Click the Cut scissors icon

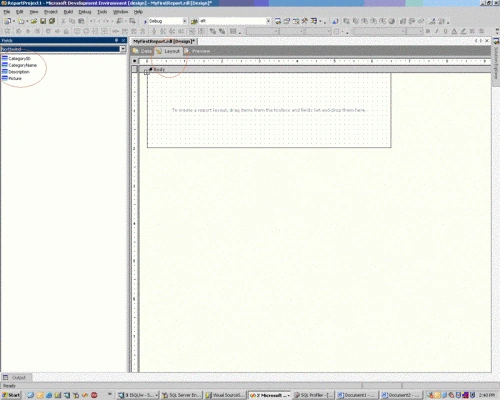pyautogui.click(x=63, y=21)
